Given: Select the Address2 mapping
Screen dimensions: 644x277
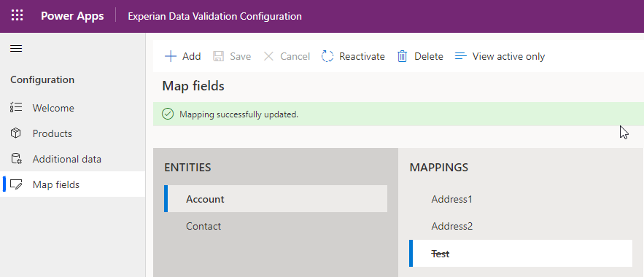Looking at the screenshot, I should [521, 226].
